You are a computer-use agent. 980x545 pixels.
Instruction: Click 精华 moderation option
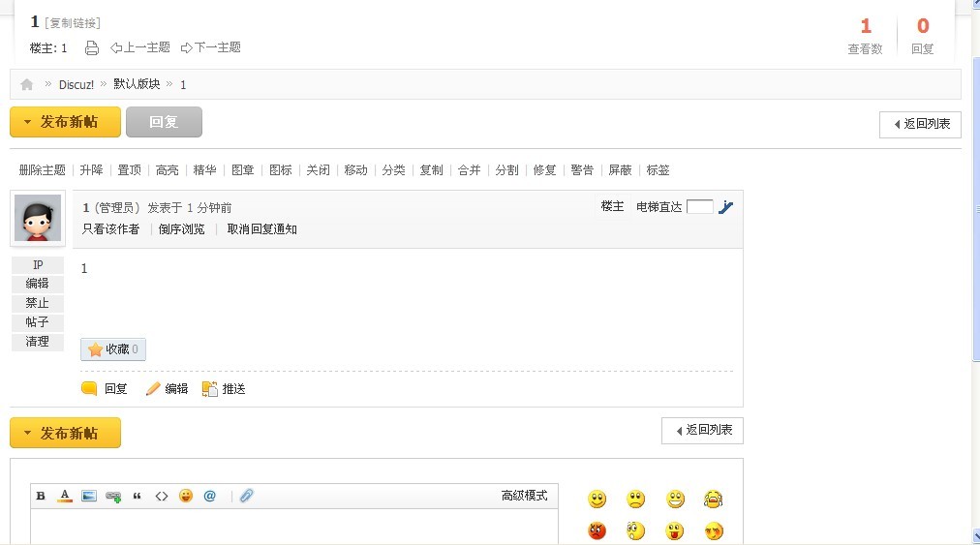[x=204, y=170]
